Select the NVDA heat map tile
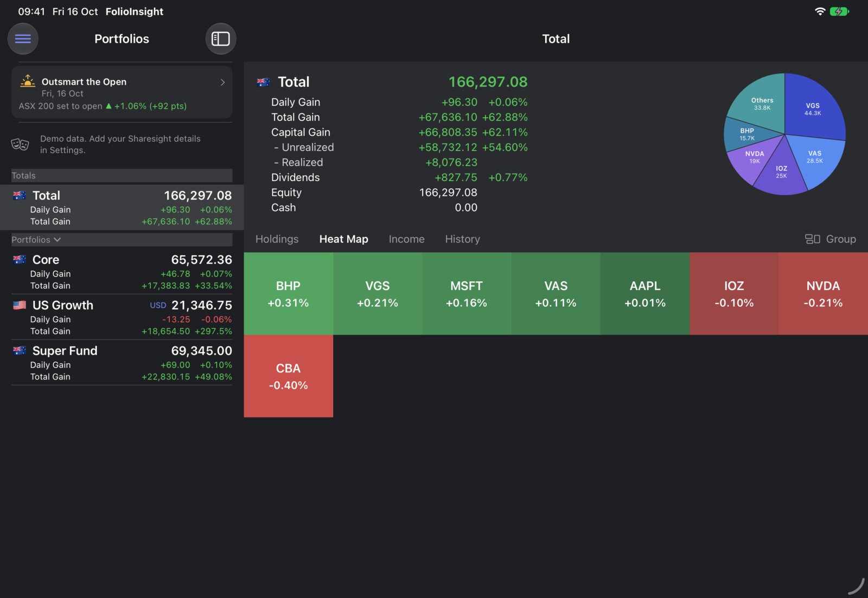Screen dimensions: 868x598 pos(824,293)
